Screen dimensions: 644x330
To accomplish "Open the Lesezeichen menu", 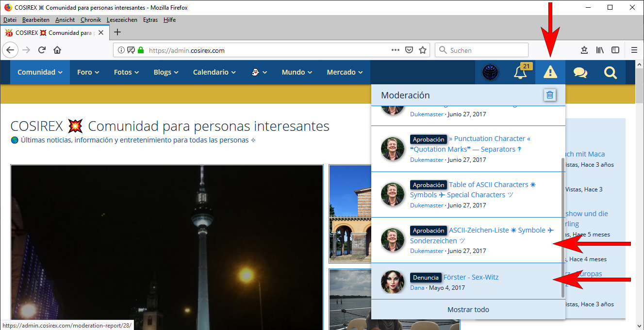I will (x=122, y=20).
